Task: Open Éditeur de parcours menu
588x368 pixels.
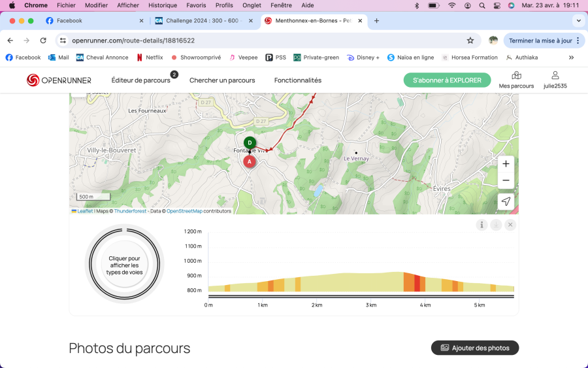Action: tap(140, 80)
